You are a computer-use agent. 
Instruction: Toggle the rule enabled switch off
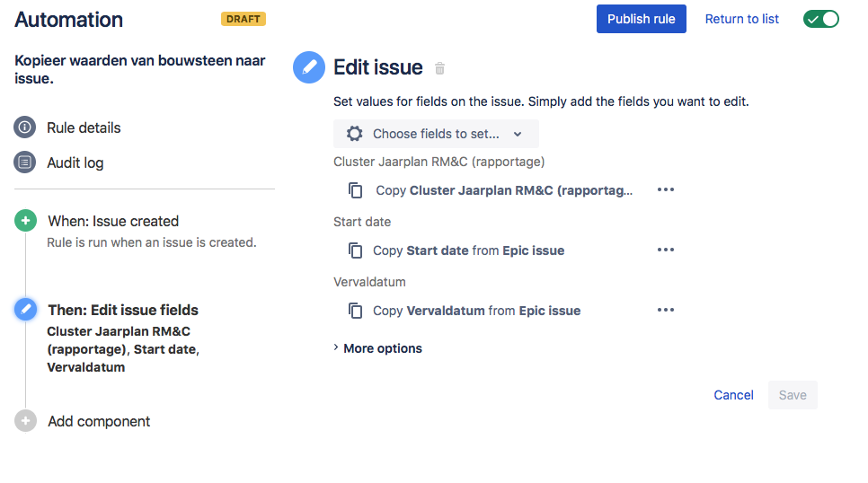[x=821, y=19]
